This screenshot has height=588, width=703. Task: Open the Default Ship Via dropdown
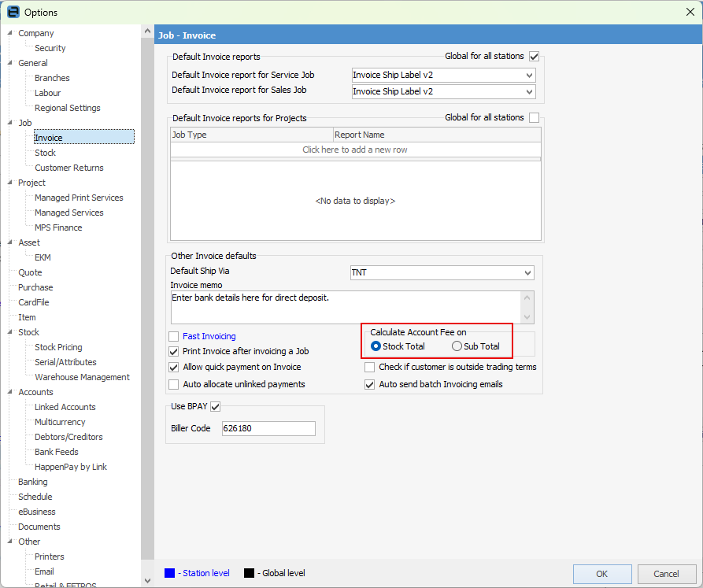(x=527, y=273)
